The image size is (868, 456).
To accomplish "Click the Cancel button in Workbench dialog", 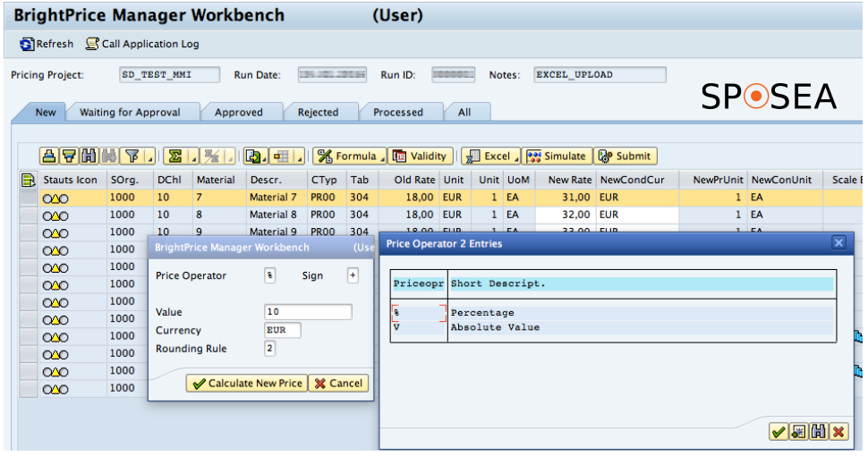I will (338, 384).
